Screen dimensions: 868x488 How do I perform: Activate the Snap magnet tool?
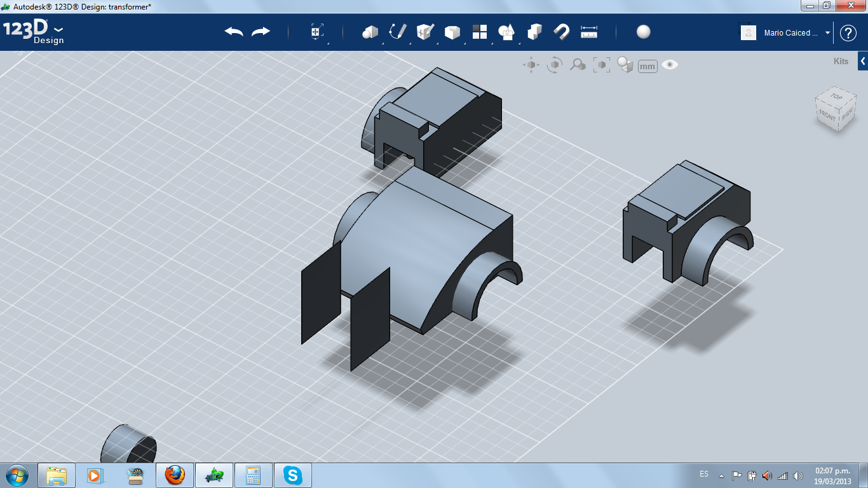click(x=562, y=32)
